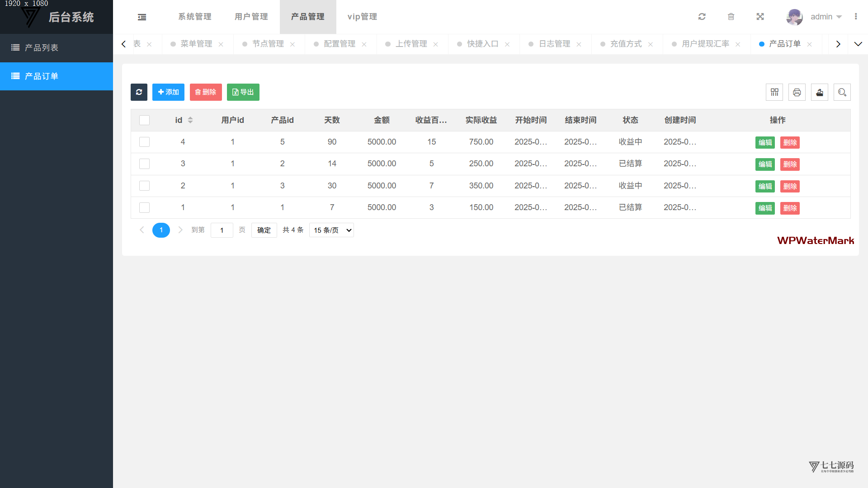Expand the tab list down-chevron menu

pyautogui.click(x=858, y=44)
